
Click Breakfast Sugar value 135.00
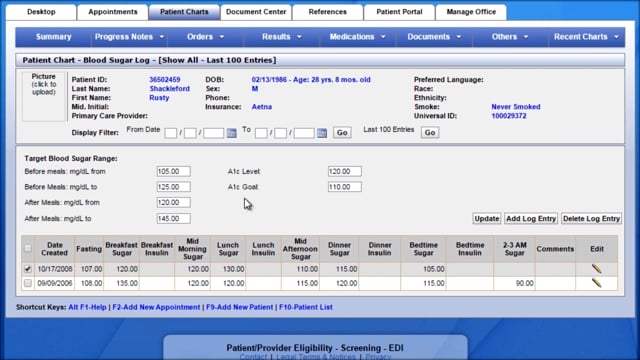127,283
